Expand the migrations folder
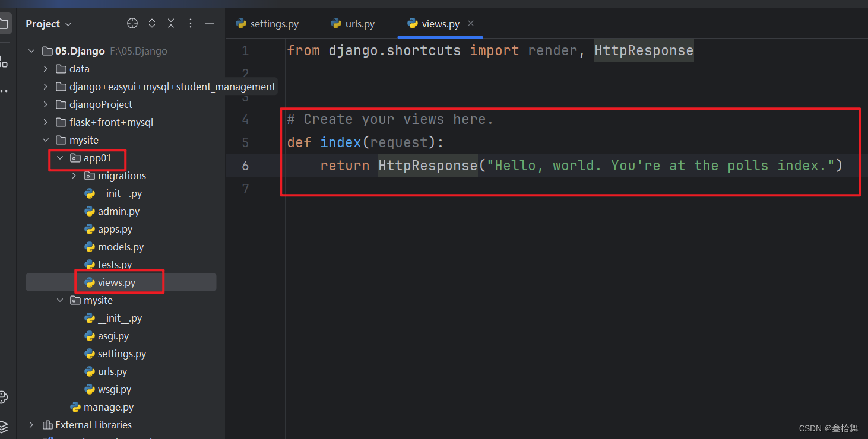 [x=74, y=176]
